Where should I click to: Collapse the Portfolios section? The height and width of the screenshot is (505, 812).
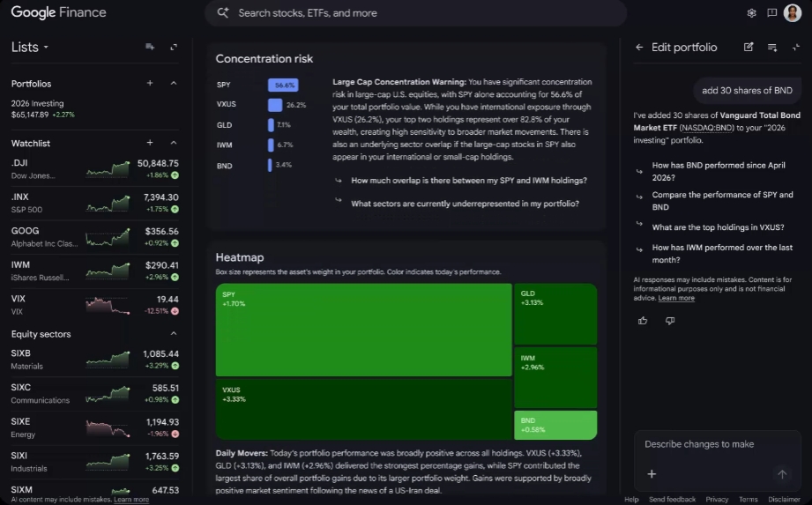[174, 84]
